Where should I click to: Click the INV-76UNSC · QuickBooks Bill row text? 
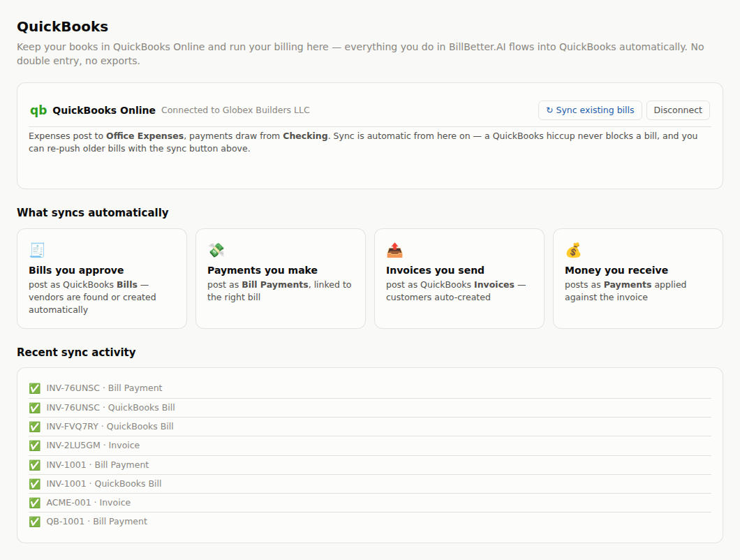click(110, 408)
